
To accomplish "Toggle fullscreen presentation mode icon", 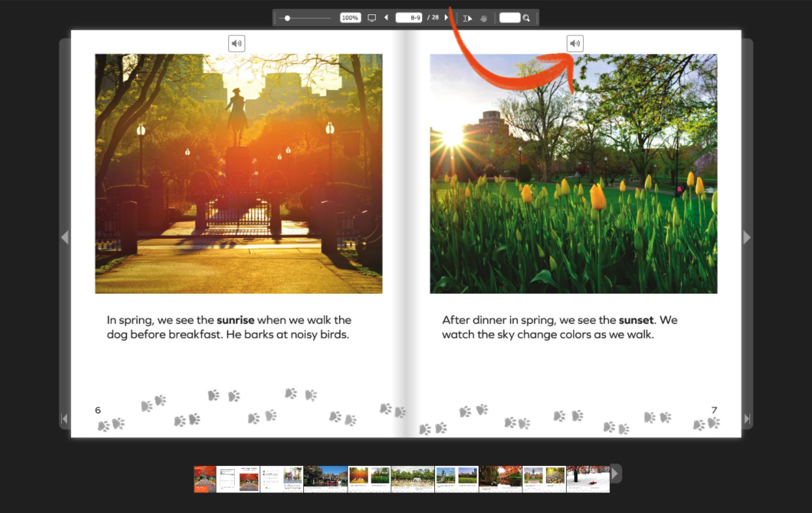I will click(372, 18).
